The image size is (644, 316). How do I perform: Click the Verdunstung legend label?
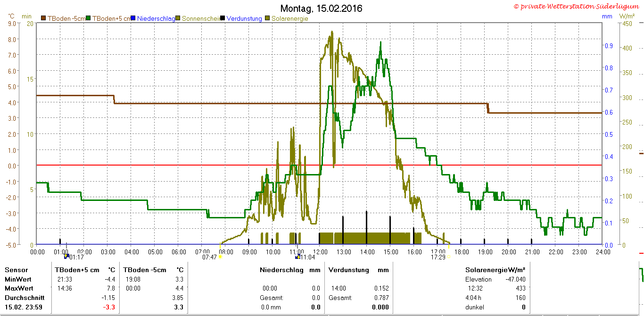(x=244, y=18)
